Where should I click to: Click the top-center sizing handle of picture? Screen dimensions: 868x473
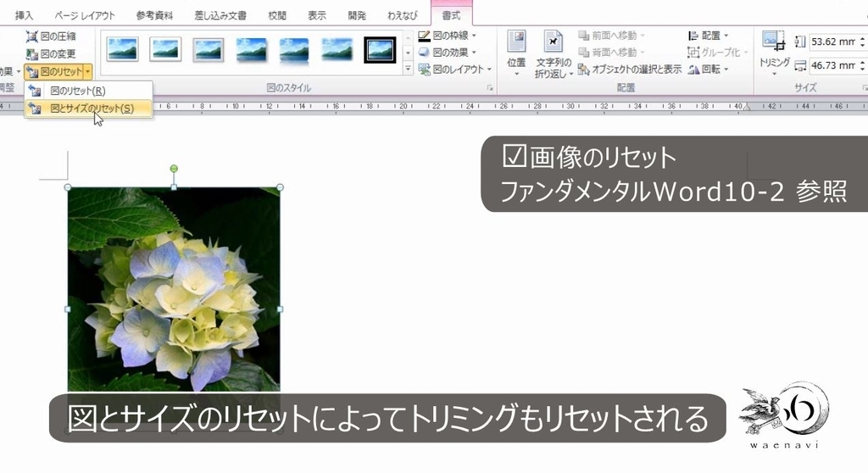pos(174,188)
